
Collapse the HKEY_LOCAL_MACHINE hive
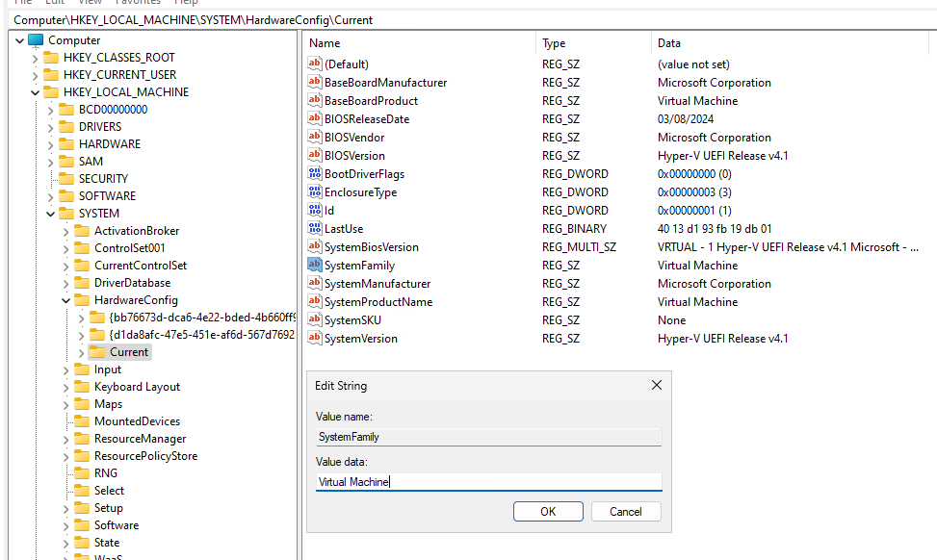(36, 92)
